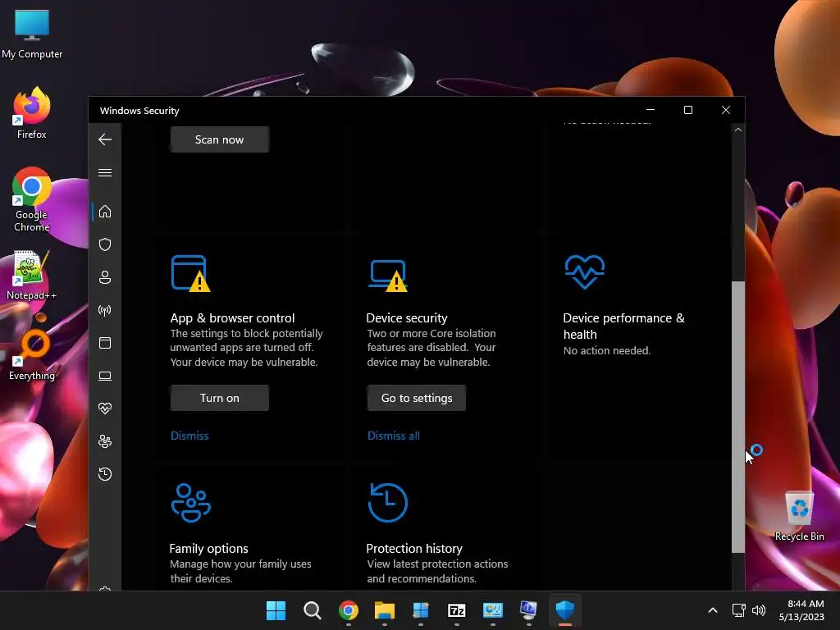This screenshot has width=840, height=630.
Task: Open Protection history clock sidebar icon
Action: (105, 474)
